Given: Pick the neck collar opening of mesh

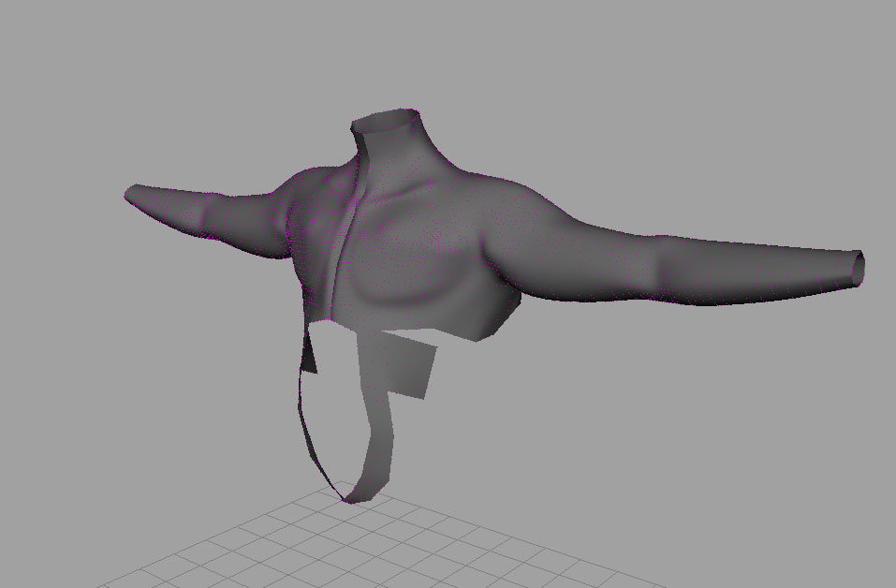Looking at the screenshot, I should tap(386, 120).
